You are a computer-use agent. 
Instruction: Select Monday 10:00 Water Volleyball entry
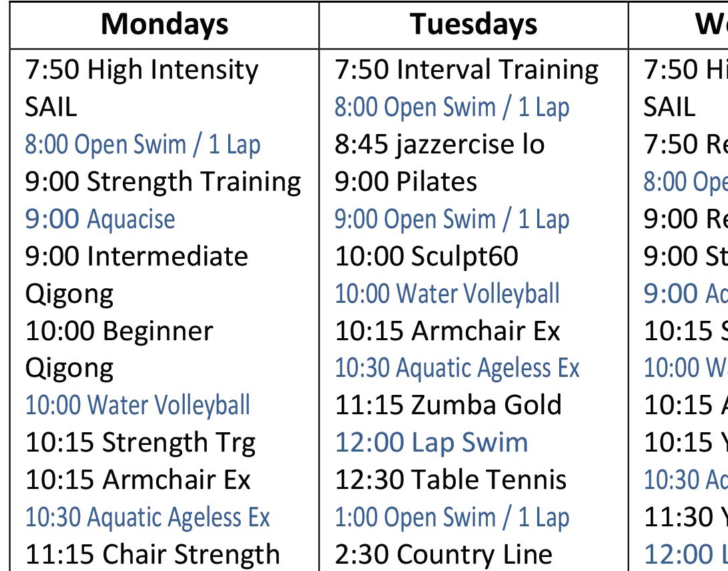(137, 405)
